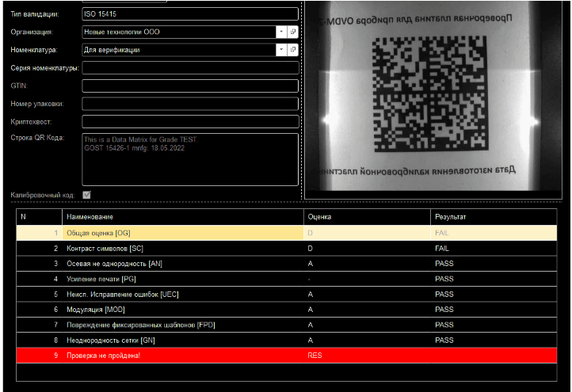This screenshot has width=572, height=392.
Task: Click grade D in Контраст символов row
Action: 310,249
